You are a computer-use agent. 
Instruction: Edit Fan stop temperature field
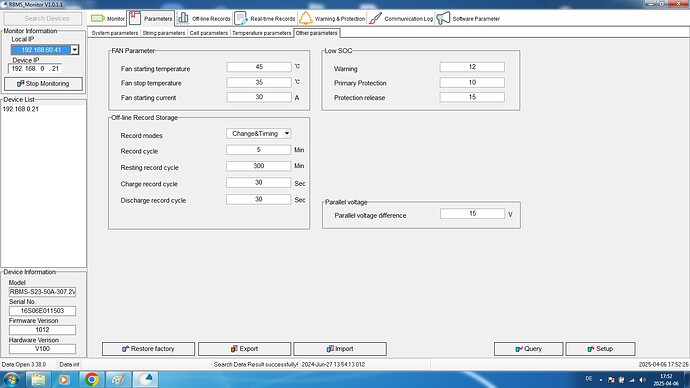click(259, 82)
